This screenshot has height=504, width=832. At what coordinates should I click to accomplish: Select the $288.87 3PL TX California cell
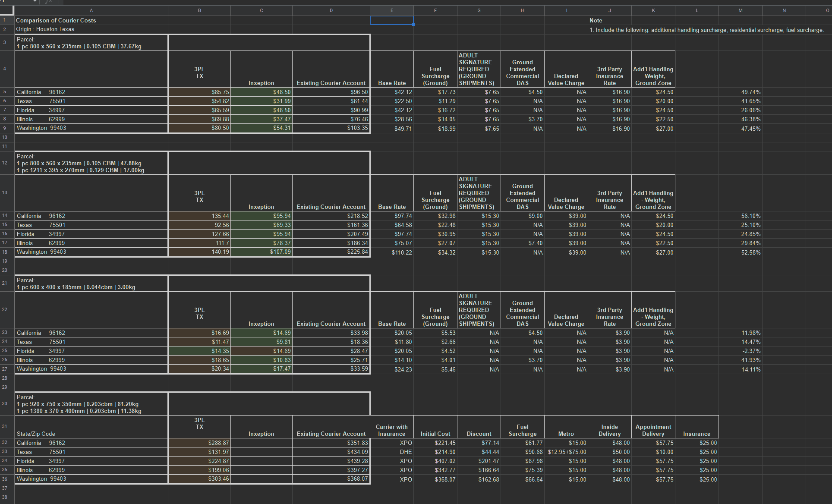click(x=199, y=443)
